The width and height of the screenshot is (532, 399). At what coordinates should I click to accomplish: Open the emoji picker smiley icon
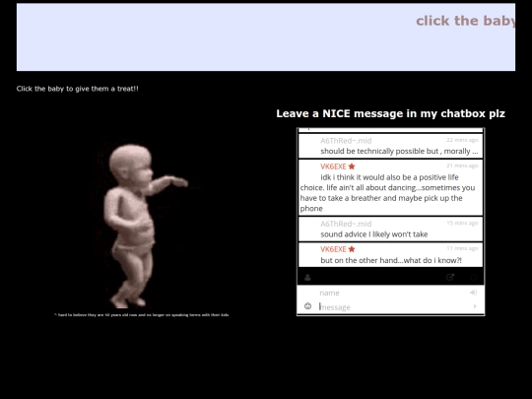307,306
